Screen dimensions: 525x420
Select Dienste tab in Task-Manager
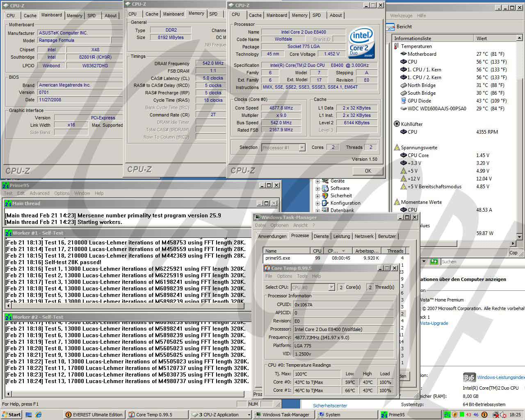(321, 236)
